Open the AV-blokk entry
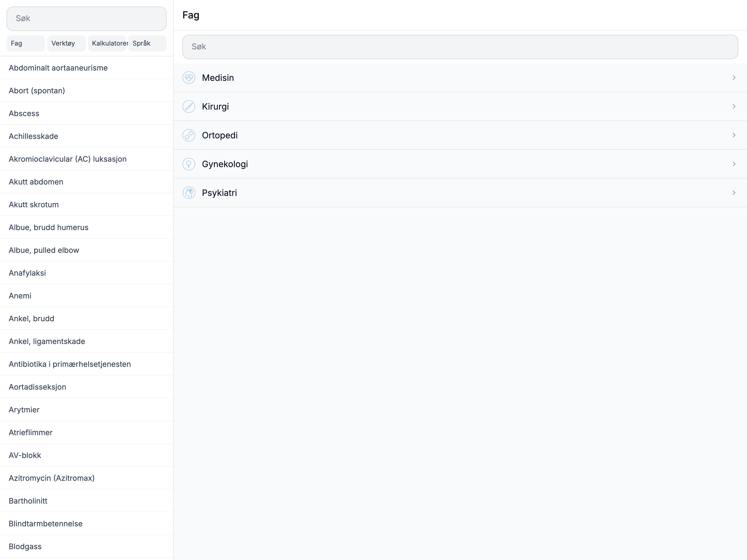747x560 pixels. coord(86,455)
